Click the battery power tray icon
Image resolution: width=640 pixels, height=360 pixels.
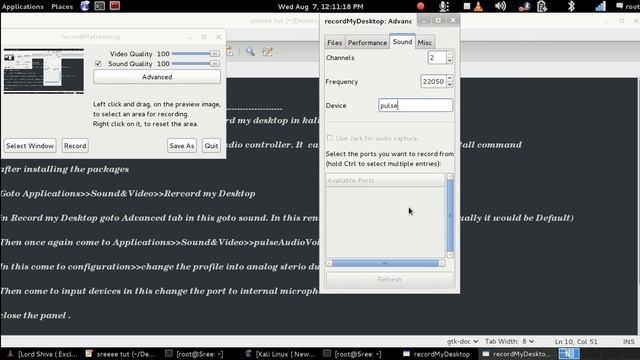[x=542, y=6]
